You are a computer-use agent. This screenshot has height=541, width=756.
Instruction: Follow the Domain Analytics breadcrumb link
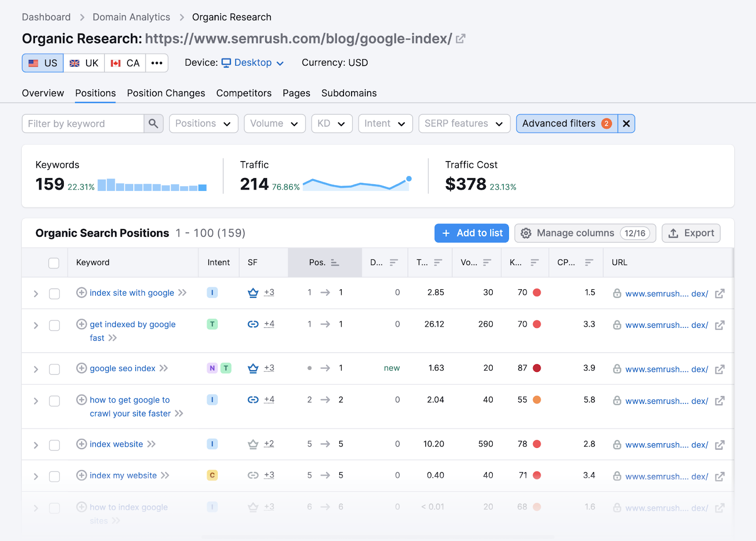pyautogui.click(x=131, y=17)
